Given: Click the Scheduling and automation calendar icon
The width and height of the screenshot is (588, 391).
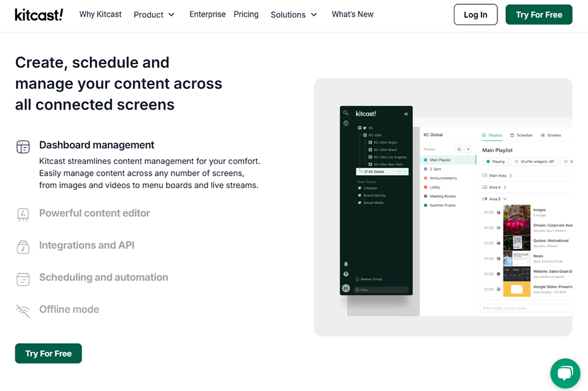Looking at the screenshot, I should [x=23, y=279].
